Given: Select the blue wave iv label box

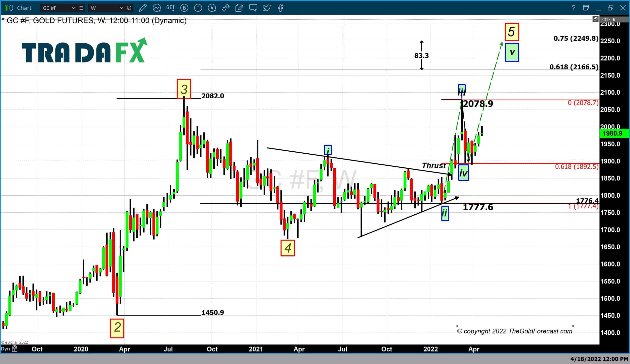Looking at the screenshot, I should click(x=463, y=173).
